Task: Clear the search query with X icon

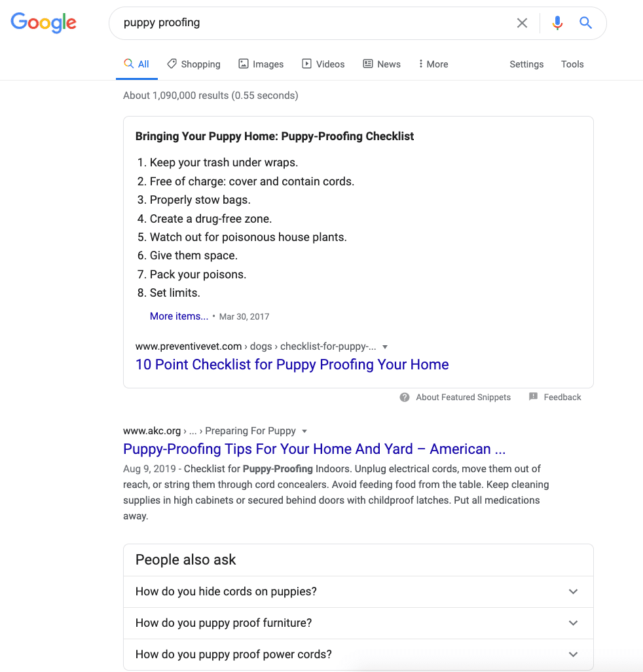Action: [522, 23]
